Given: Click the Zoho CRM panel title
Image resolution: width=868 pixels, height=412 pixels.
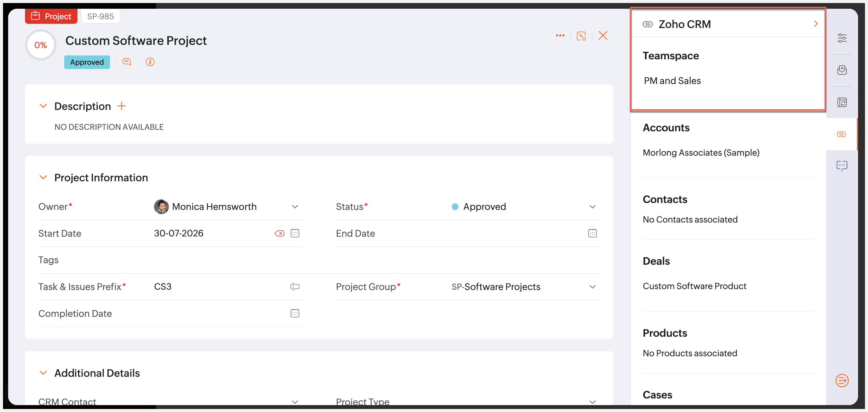Looking at the screenshot, I should [685, 24].
